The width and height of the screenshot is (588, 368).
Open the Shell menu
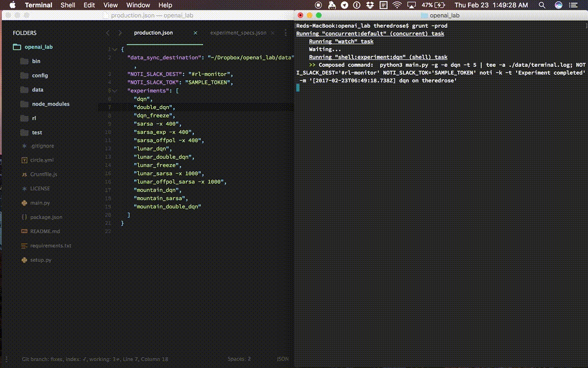pos(68,5)
